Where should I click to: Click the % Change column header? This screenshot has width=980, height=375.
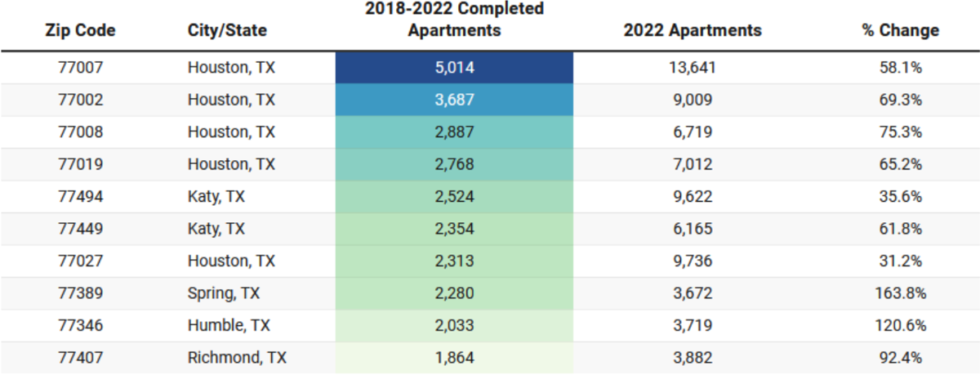coord(900,30)
